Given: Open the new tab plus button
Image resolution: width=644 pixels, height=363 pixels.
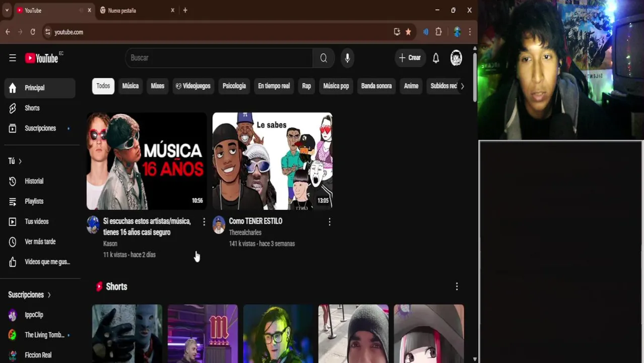Looking at the screenshot, I should point(185,10).
